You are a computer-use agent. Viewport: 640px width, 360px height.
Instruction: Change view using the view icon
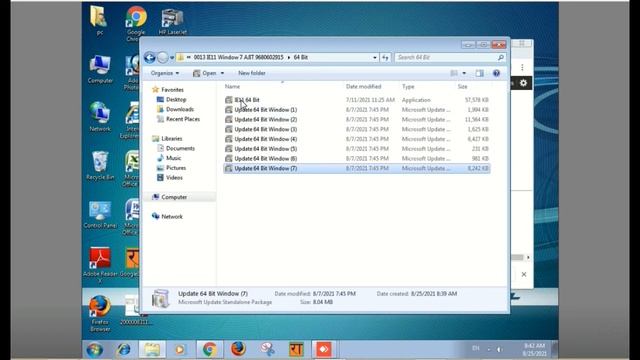point(454,73)
